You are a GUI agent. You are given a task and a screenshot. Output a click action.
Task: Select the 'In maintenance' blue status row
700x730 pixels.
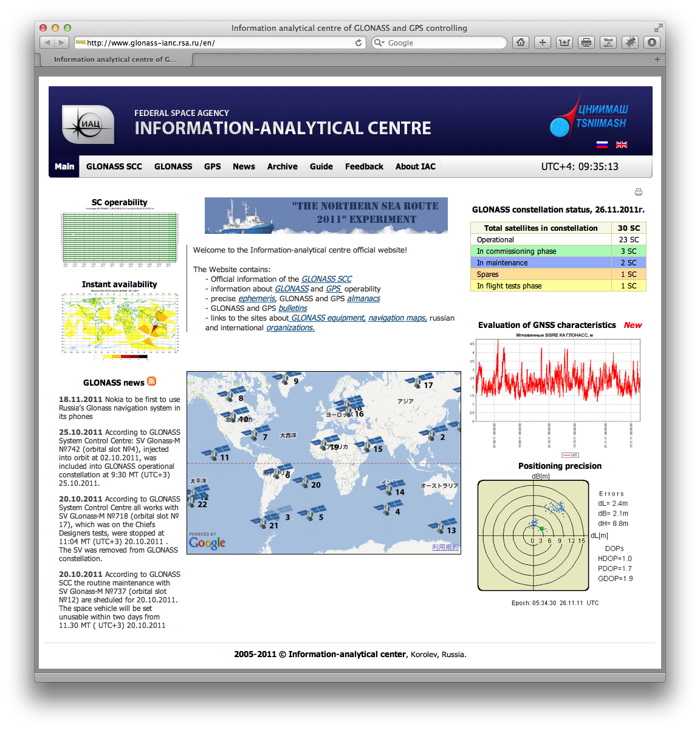point(558,262)
